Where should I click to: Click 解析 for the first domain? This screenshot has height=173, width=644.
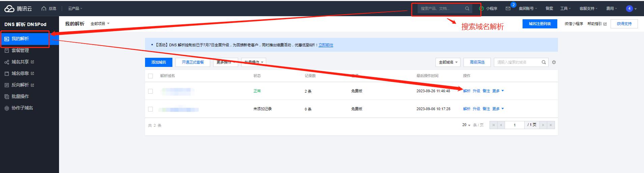[x=467, y=91]
